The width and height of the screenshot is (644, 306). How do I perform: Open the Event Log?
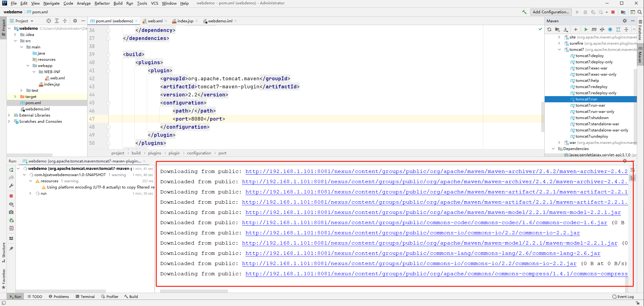[623, 297]
